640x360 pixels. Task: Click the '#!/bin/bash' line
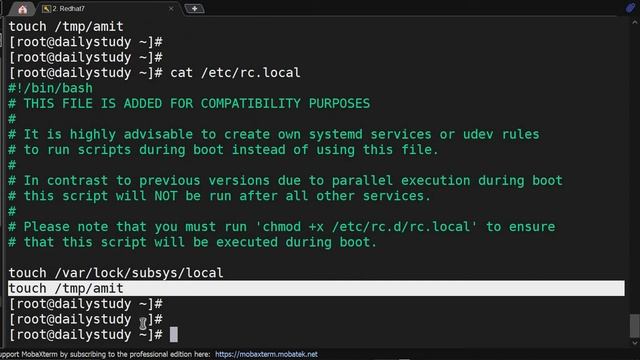[51, 88]
